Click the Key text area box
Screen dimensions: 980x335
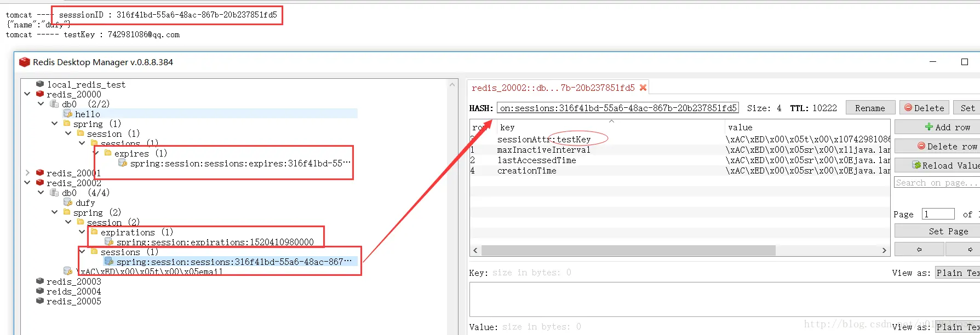[x=724, y=299]
